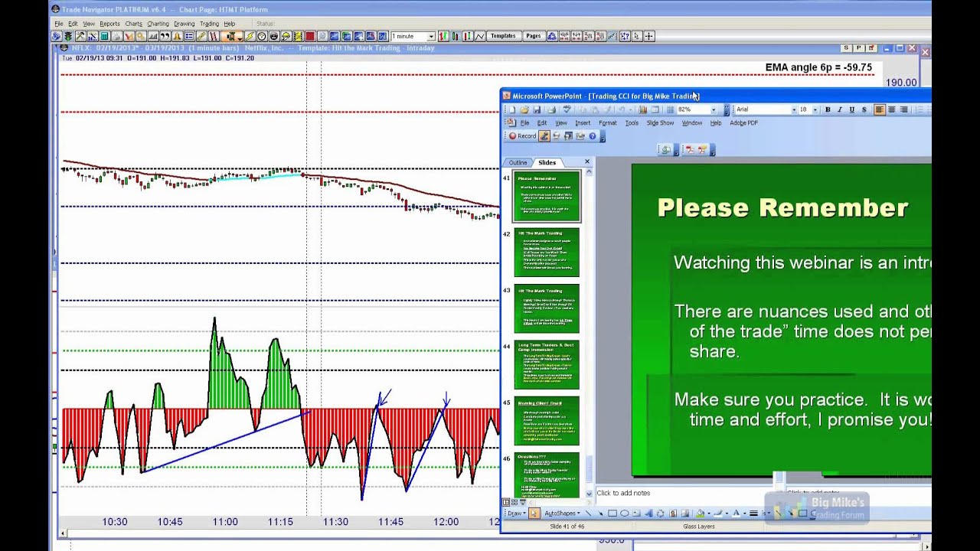Click the red square icon in Trade Navigator
Screen dimensions: 980x551
(310, 36)
